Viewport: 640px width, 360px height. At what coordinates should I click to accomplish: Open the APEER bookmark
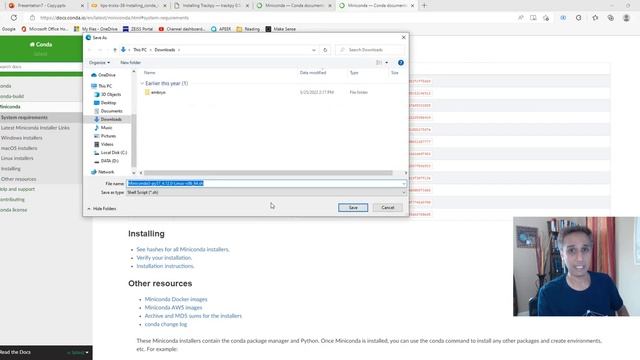pos(221,29)
